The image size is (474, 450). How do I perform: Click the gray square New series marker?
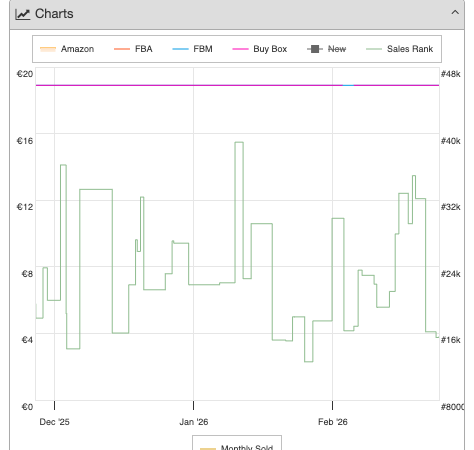point(315,49)
